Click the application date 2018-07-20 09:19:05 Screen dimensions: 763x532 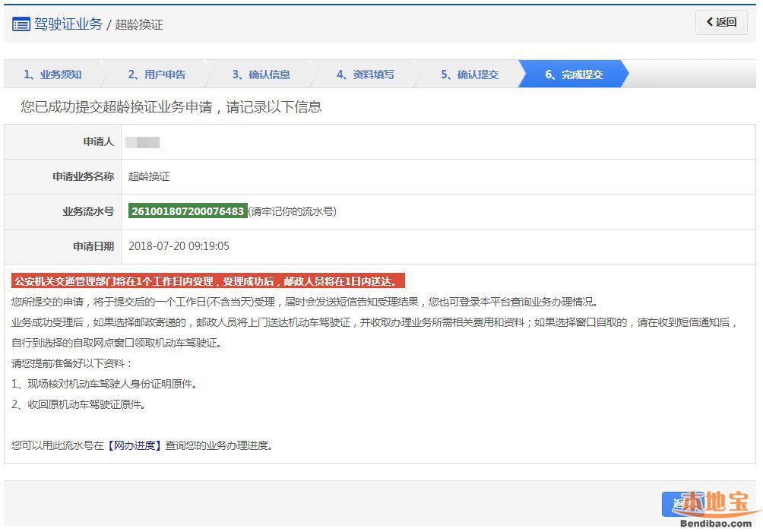[179, 246]
